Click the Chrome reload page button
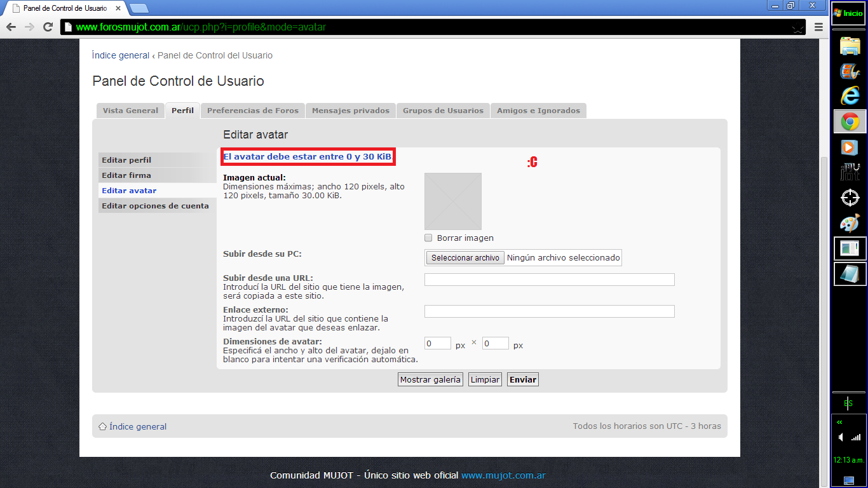Viewport: 868px width, 488px height. [48, 27]
